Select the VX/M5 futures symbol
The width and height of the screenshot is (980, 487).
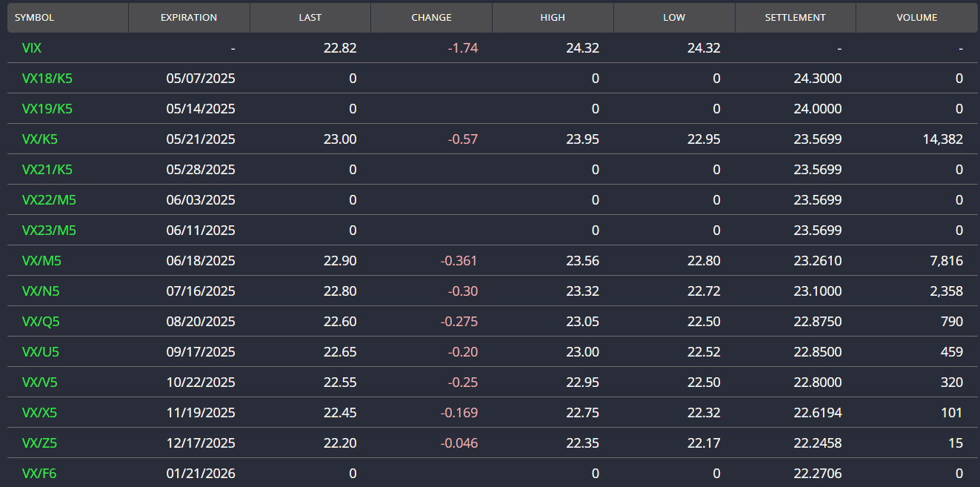click(41, 261)
